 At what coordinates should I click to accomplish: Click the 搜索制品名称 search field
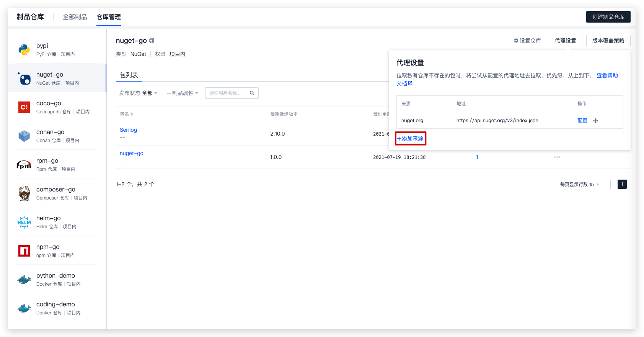coord(232,93)
